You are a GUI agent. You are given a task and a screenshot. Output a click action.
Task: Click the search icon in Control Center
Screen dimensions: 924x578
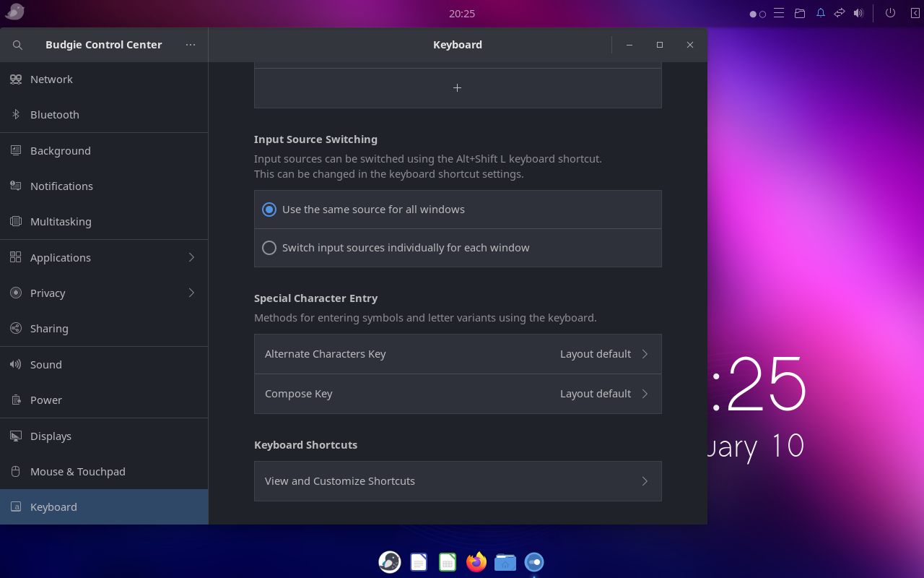18,45
